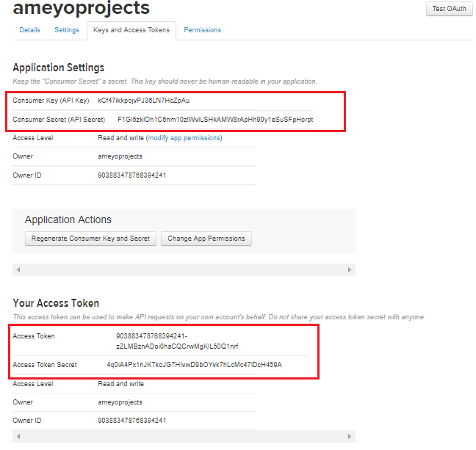Click the Access Token Secret value

(194, 365)
